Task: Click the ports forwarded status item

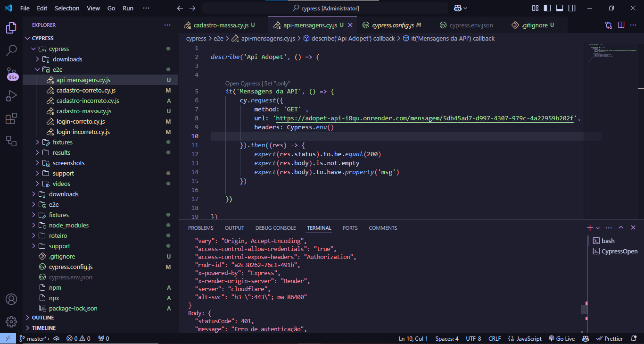Action: click(104, 338)
